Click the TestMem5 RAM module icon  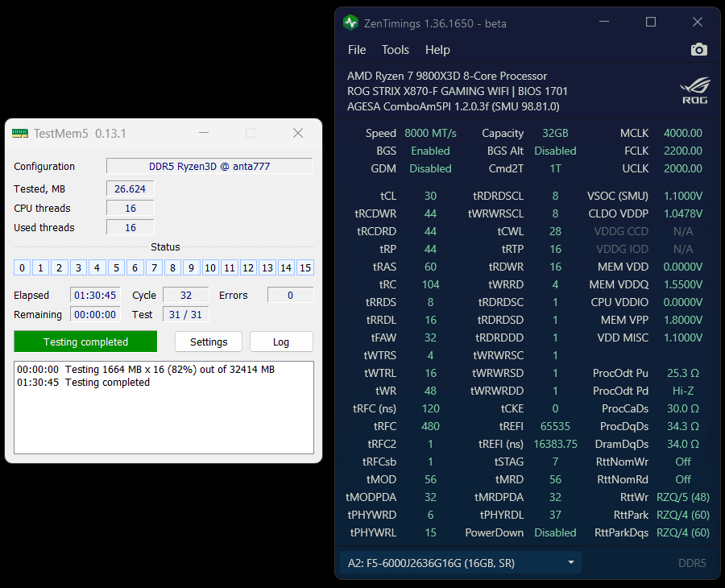(20, 133)
